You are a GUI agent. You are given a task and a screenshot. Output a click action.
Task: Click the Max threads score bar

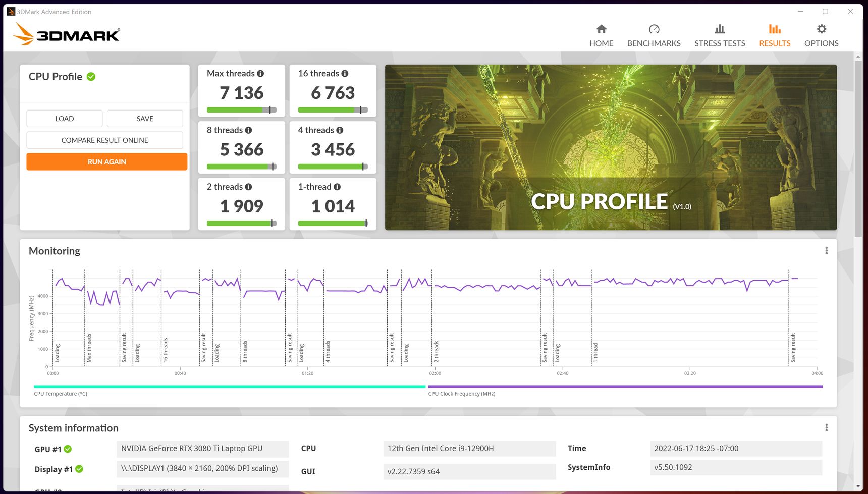coord(241,110)
